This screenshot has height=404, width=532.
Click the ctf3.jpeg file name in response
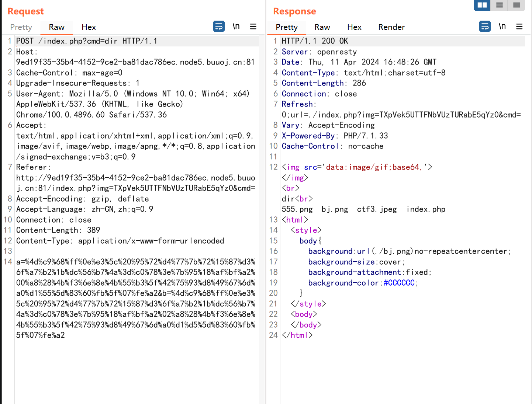tap(377, 209)
